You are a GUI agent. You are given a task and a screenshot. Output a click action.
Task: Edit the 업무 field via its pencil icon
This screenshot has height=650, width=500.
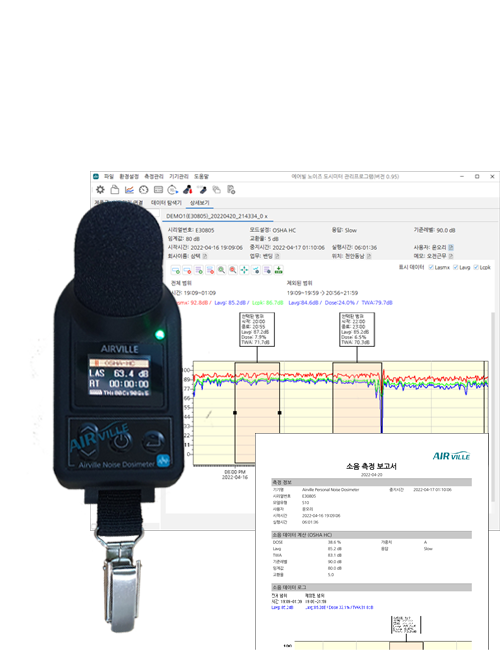click(276, 256)
